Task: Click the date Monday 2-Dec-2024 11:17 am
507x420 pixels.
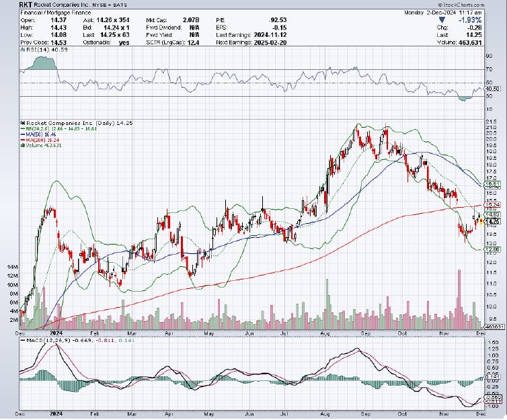Action: pos(443,13)
